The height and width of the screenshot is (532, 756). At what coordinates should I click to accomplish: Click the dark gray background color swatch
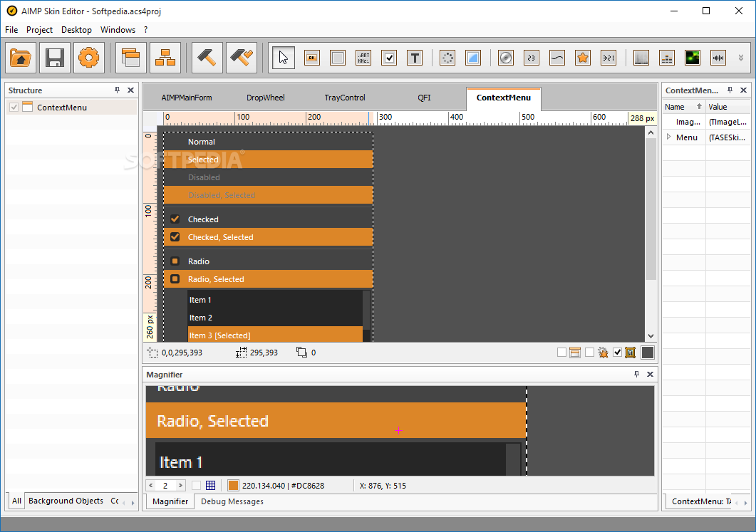pyautogui.click(x=648, y=353)
